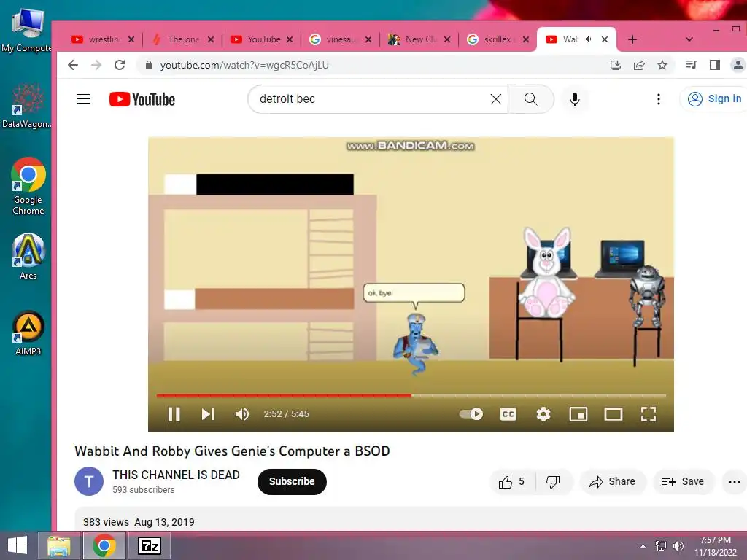
Task: Open a new tab
Action: click(x=632, y=39)
